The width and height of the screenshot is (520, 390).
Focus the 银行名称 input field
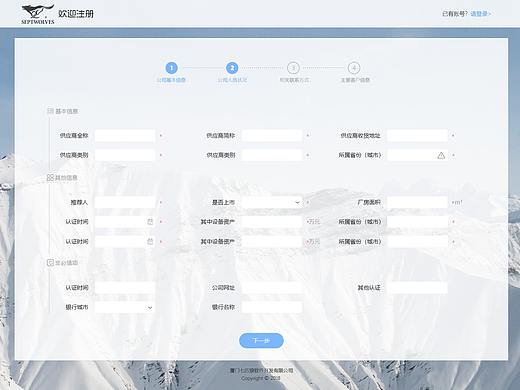(272, 307)
